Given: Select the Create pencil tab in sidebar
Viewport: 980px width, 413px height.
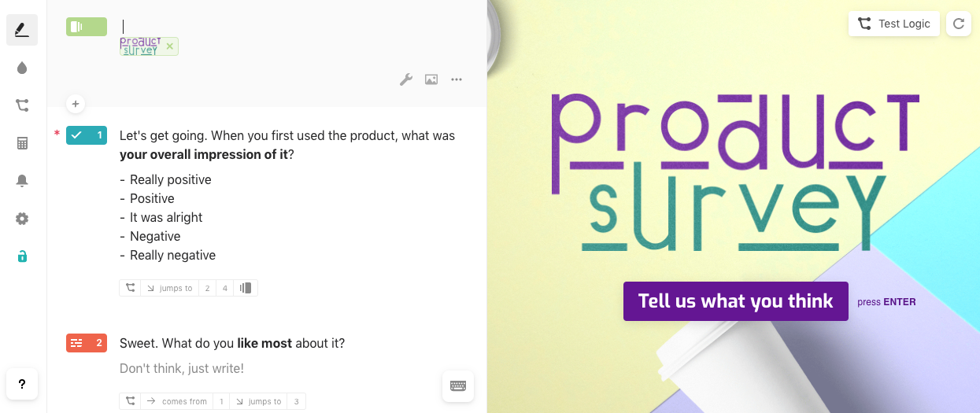Looking at the screenshot, I should (x=22, y=30).
